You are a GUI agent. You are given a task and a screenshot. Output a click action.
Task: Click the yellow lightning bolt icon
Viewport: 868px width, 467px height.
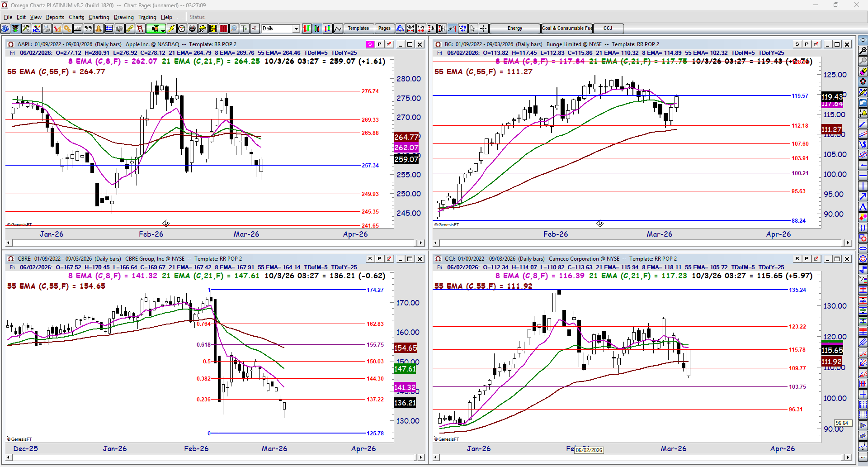171,29
